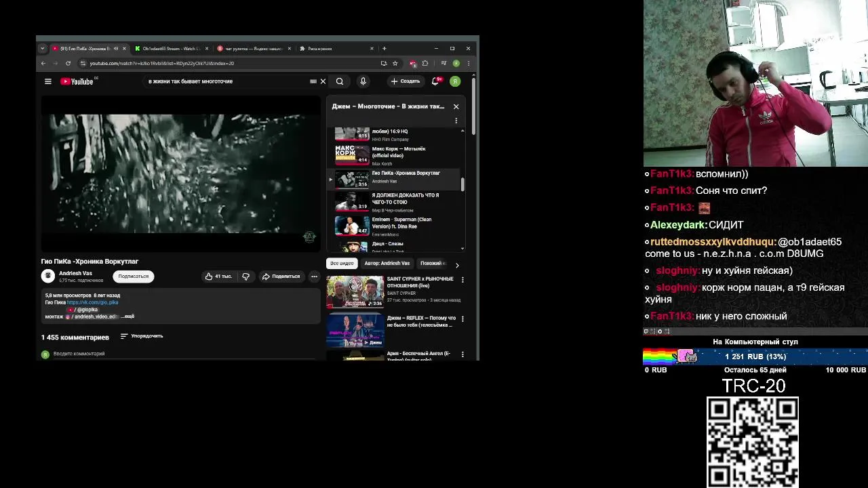Open the vk.com/gio_pika link
This screenshot has width=868, height=488.
[92, 302]
